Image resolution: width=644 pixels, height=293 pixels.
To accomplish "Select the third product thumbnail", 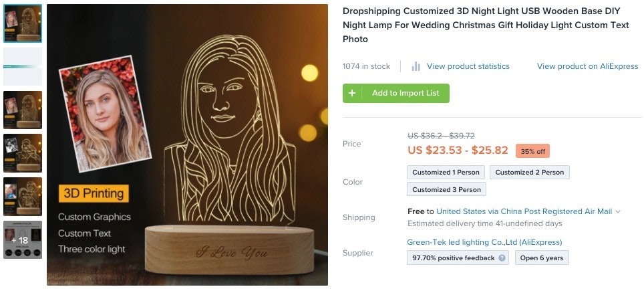I will 23,110.
